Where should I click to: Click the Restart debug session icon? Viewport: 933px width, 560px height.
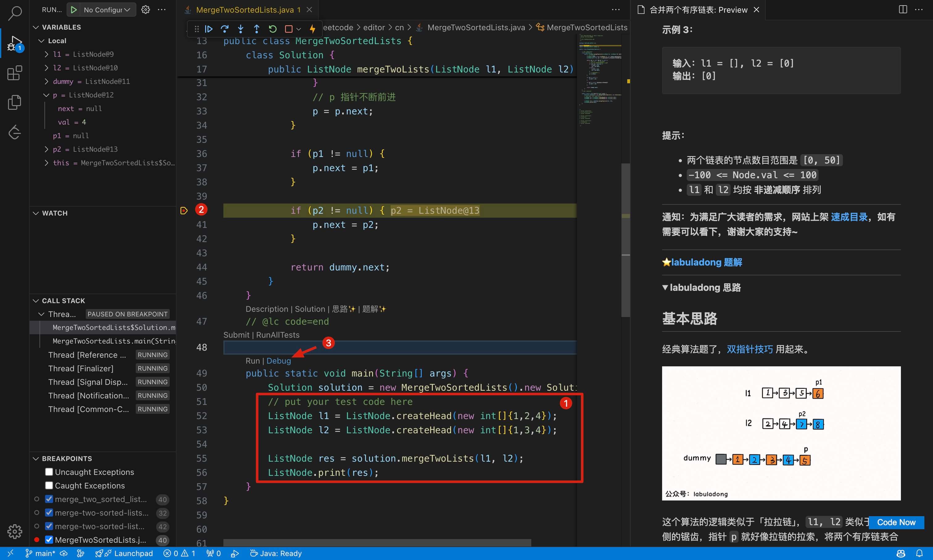click(x=273, y=29)
